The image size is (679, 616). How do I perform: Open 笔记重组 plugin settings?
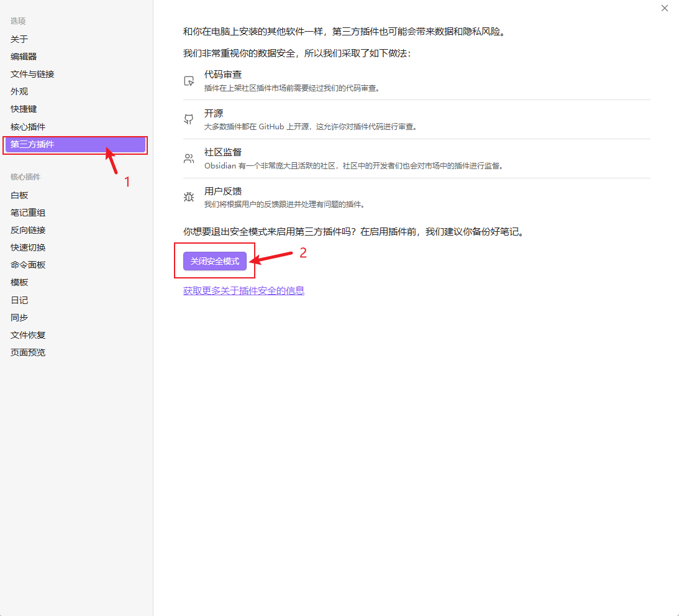pyautogui.click(x=28, y=213)
